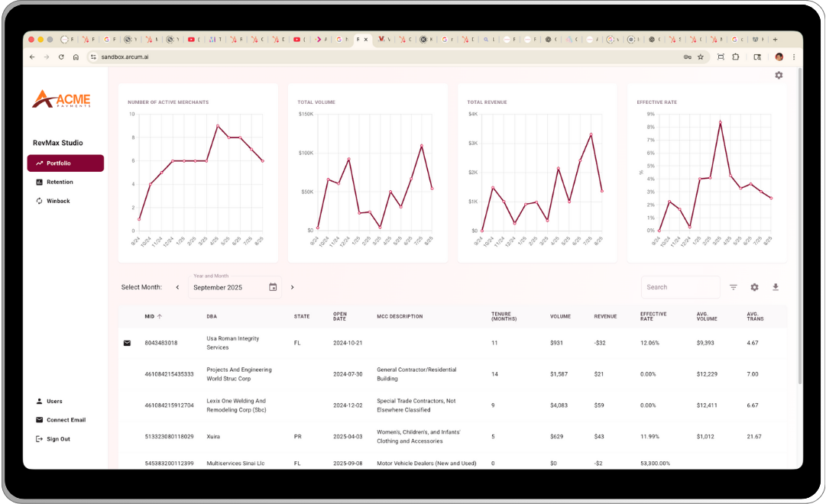Image resolution: width=826 pixels, height=504 pixels.
Task: Click envelope icon for Usa Roman Integrity Services
Action: [128, 343]
